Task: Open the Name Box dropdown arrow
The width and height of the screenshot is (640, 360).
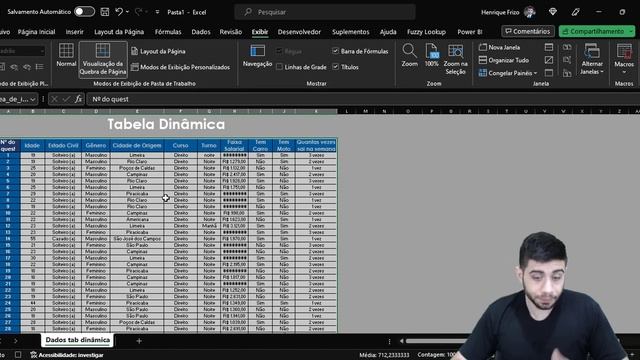Action: point(33,99)
